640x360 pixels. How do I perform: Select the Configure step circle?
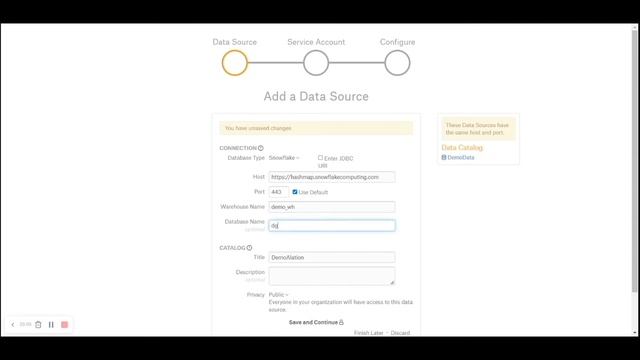point(397,63)
